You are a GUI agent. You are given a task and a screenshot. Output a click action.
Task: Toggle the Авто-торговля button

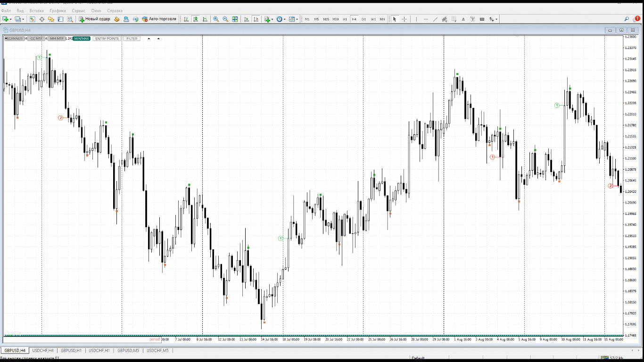point(158,19)
